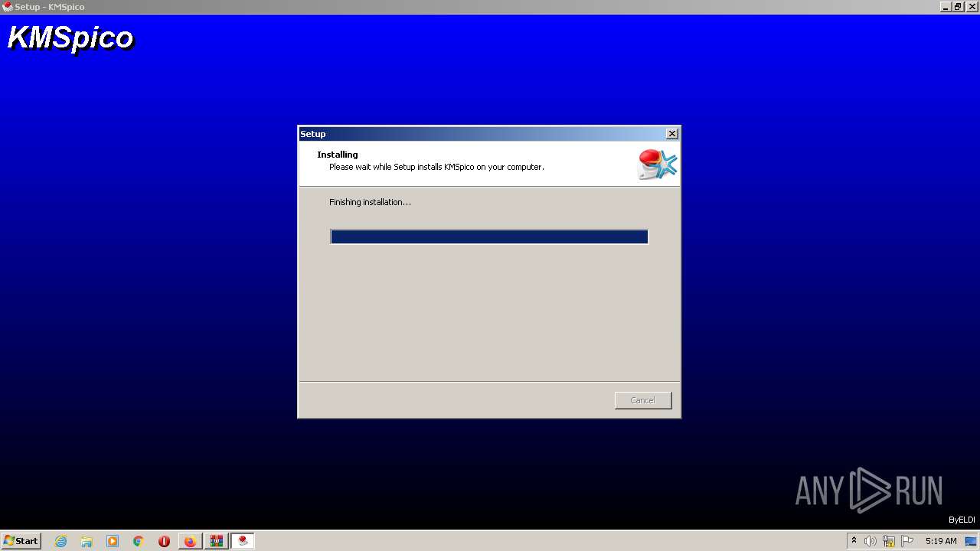Screen dimensions: 980x551
Task: Open the Start menu
Action: click(x=21, y=541)
